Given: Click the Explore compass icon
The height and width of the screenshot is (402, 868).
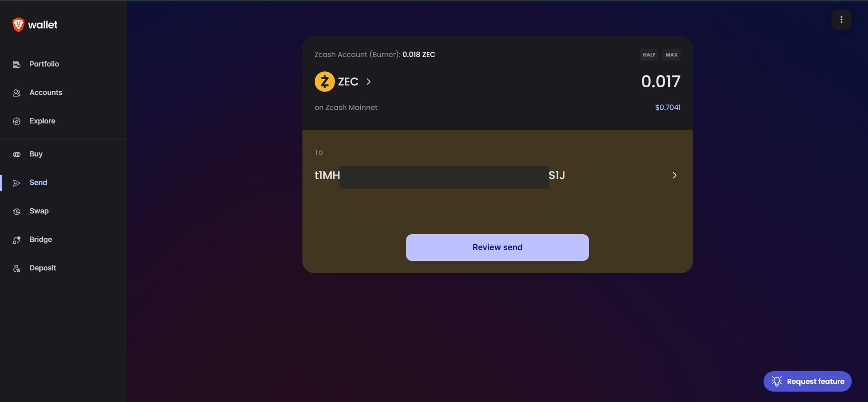Looking at the screenshot, I should tap(17, 121).
